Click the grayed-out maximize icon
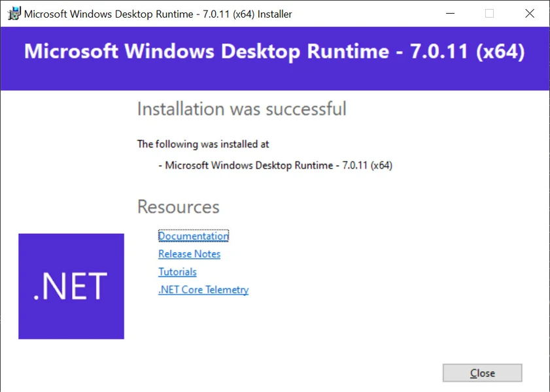This screenshot has width=550, height=392. tap(489, 13)
